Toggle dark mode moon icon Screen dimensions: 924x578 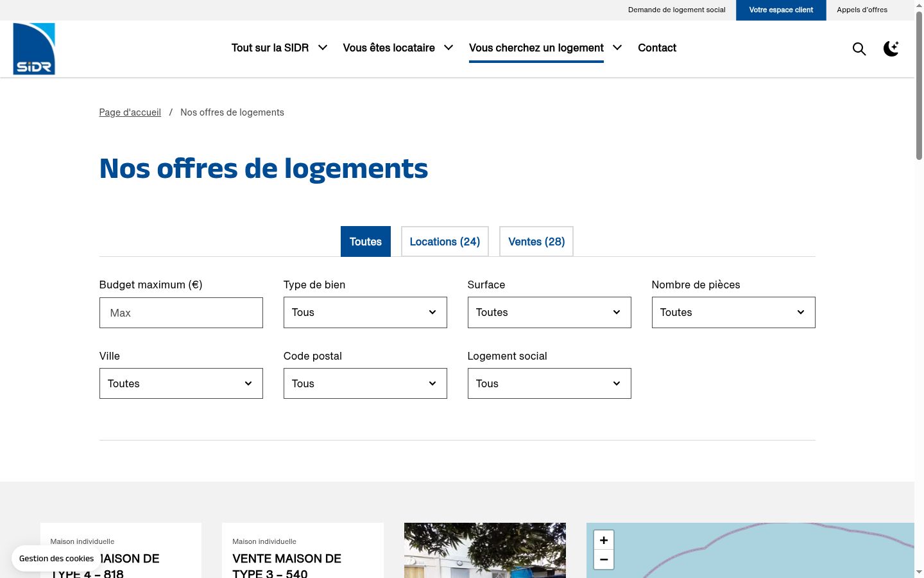click(891, 49)
